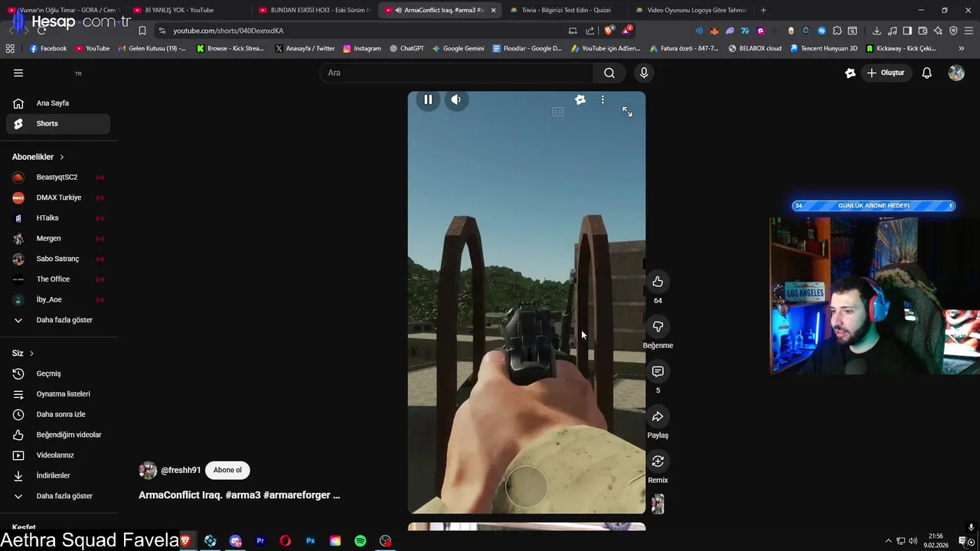Image resolution: width=980 pixels, height=551 pixels.
Task: Open İndirilenler downloads
Action: (x=58, y=475)
